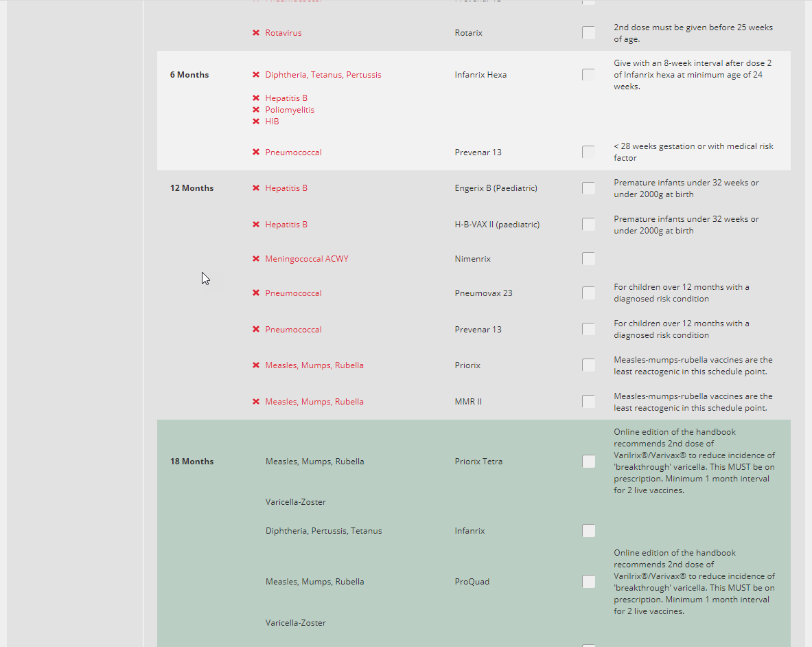Viewport: 812px width, 647px height.
Task: Tick the MMR II checkbox
Action: tap(588, 402)
